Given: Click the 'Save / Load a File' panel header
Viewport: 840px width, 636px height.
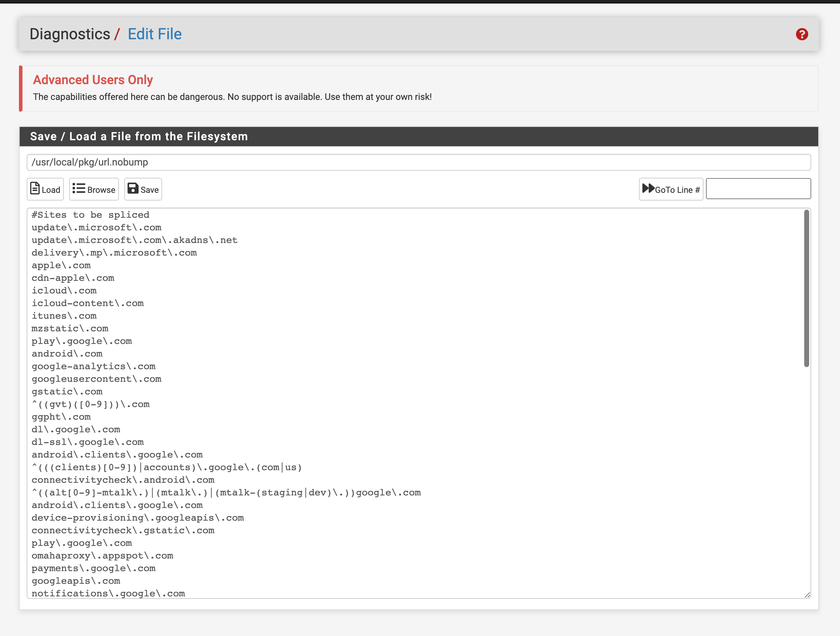Looking at the screenshot, I should 419,136.
